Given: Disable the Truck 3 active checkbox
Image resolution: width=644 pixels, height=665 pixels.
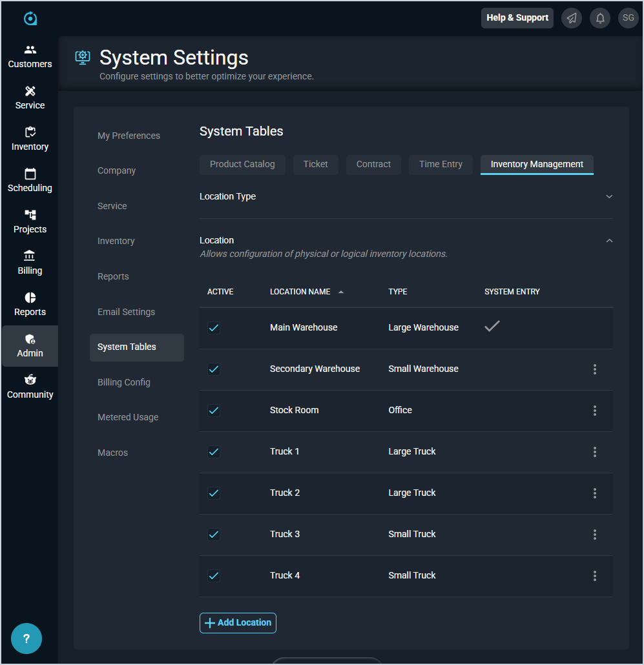Looking at the screenshot, I should 214,535.
